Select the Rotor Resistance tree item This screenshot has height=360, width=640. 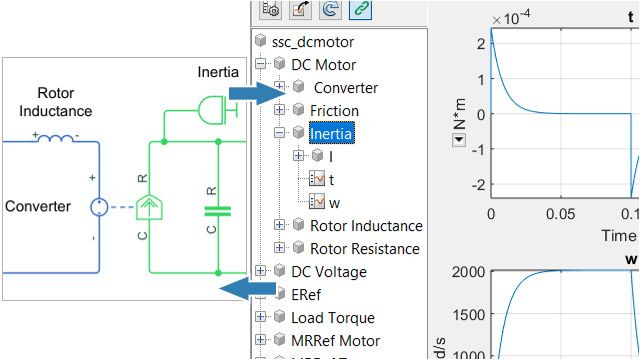pos(364,248)
